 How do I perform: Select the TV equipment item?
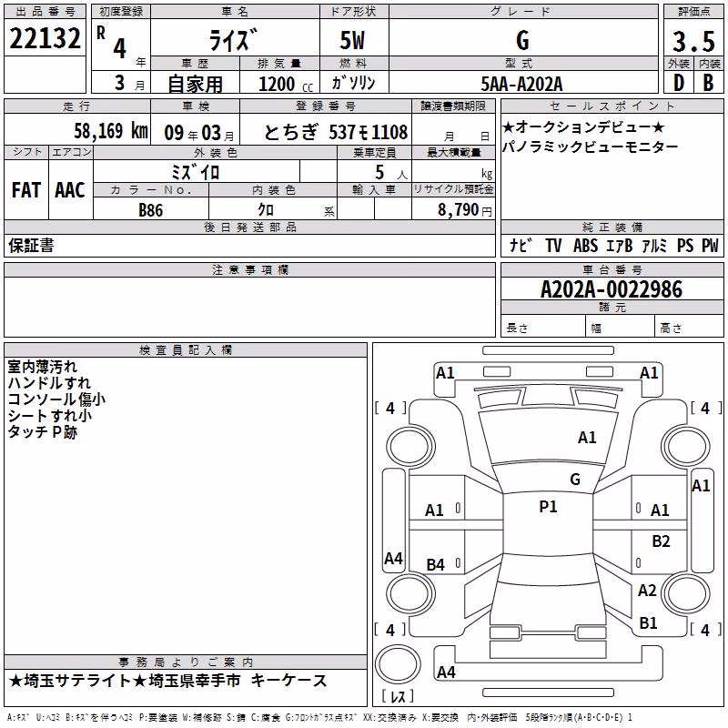pos(553,245)
